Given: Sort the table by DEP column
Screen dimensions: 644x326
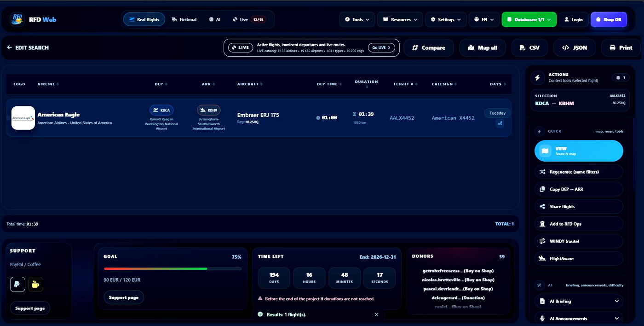Looking at the screenshot, I should 161,84.
